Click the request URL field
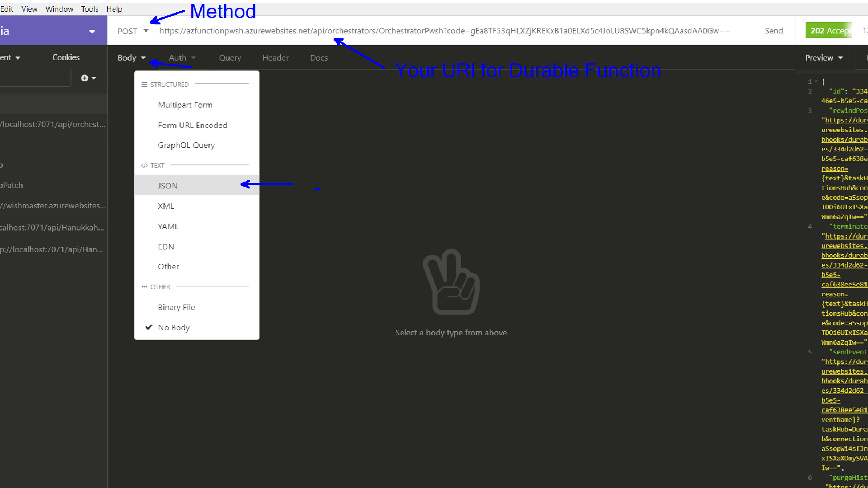 [444, 31]
